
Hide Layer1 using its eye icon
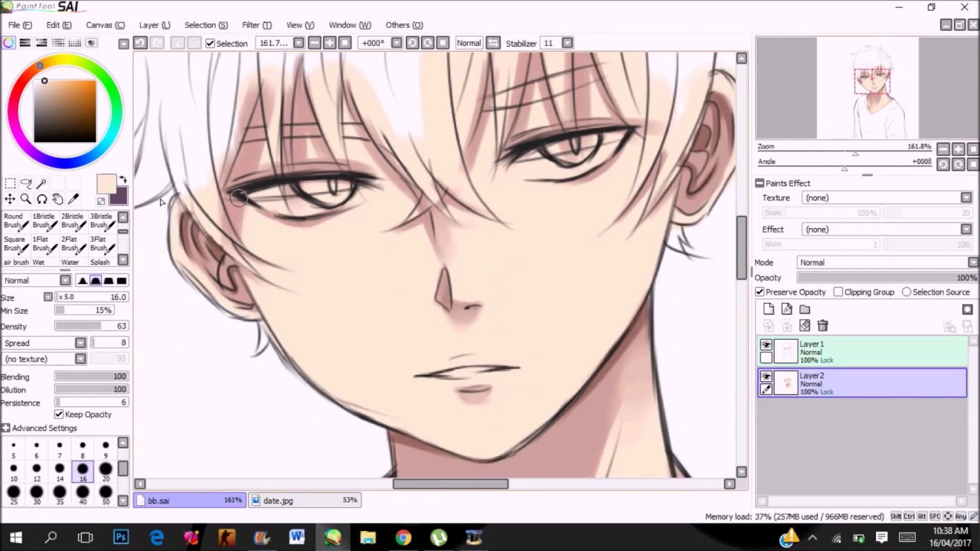click(766, 345)
